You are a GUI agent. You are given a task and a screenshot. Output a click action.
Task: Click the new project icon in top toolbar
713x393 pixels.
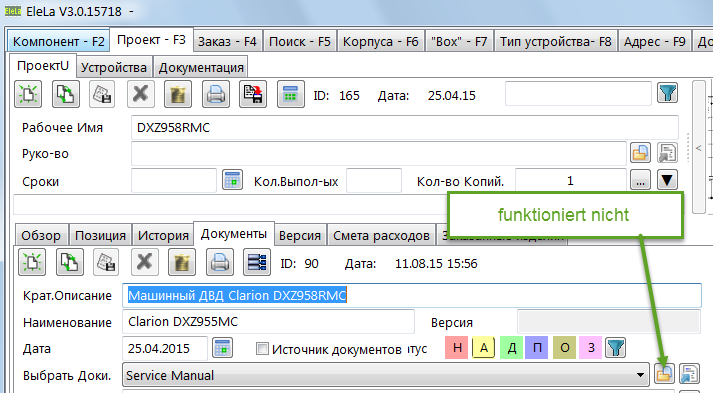pyautogui.click(x=28, y=94)
